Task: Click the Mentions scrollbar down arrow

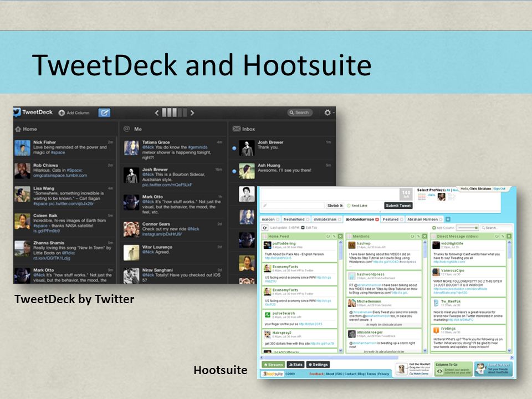Action: click(425, 350)
